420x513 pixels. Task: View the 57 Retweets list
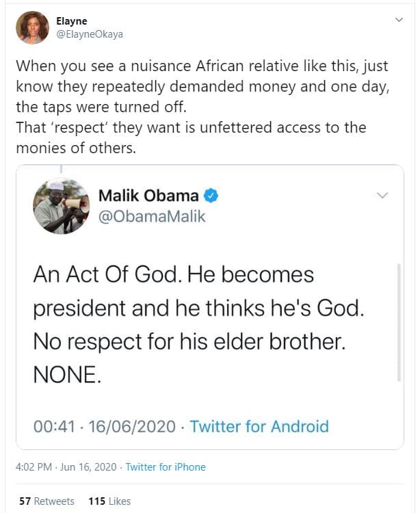pos(47,501)
